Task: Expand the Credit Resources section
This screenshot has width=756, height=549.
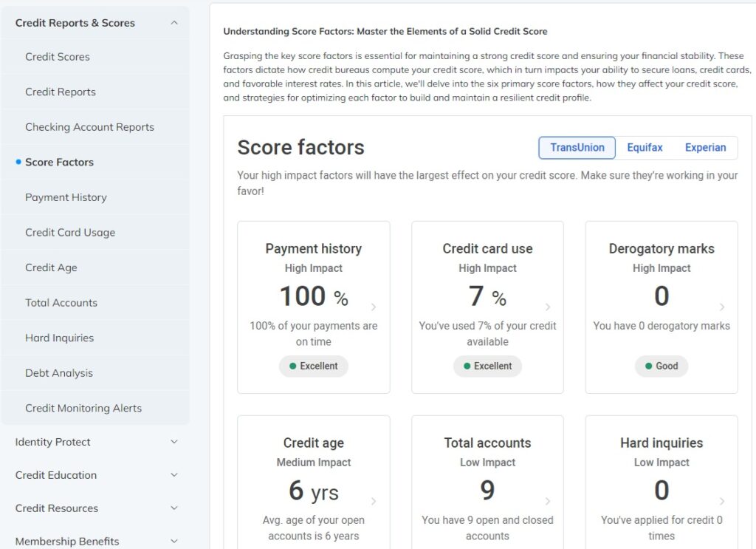Action: point(174,508)
